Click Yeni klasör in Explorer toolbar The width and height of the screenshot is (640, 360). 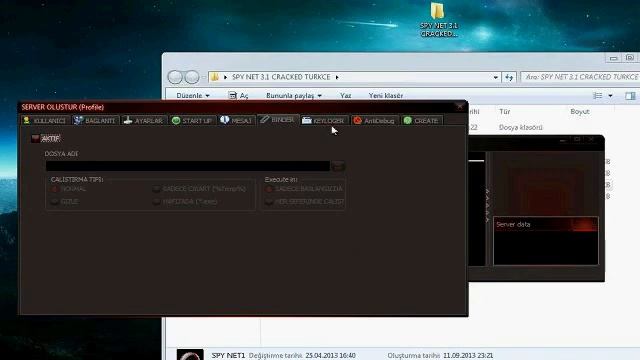click(x=386, y=96)
